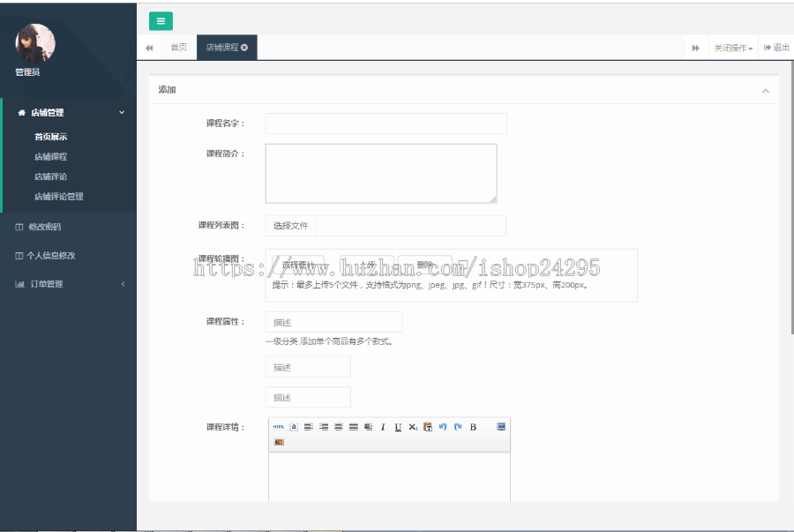Click inside the 课程名字 input field
The width and height of the screenshot is (794, 532).
coord(385,124)
